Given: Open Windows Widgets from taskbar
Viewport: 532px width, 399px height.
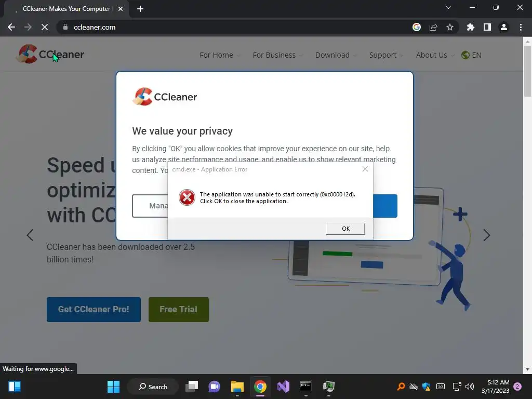Looking at the screenshot, I should tap(15, 387).
